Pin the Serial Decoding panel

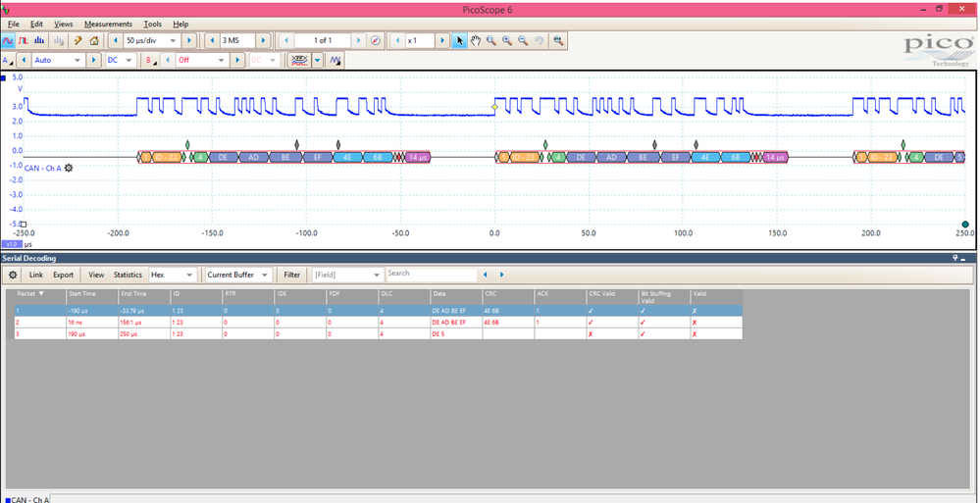click(955, 258)
